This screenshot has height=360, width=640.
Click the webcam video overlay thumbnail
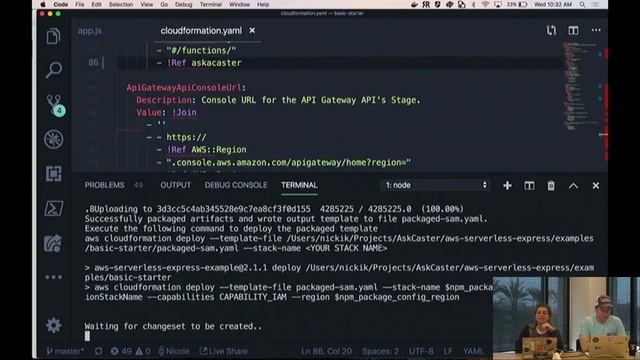[x=566, y=318]
